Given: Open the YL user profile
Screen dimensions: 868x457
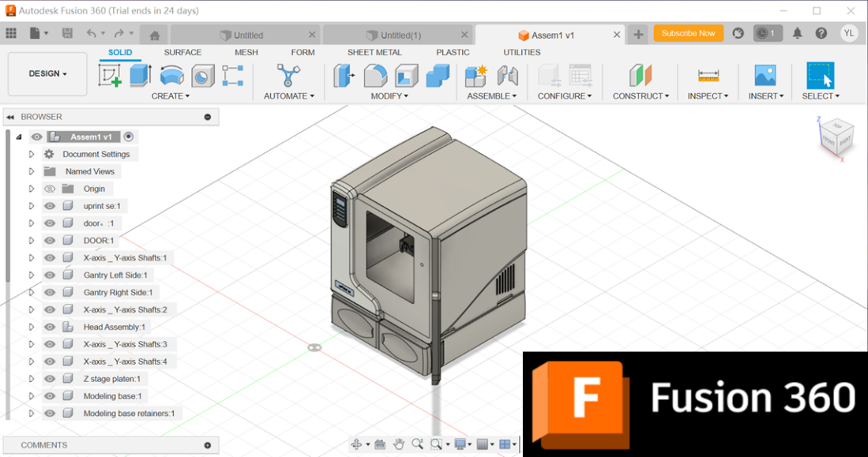Looking at the screenshot, I should [x=848, y=33].
